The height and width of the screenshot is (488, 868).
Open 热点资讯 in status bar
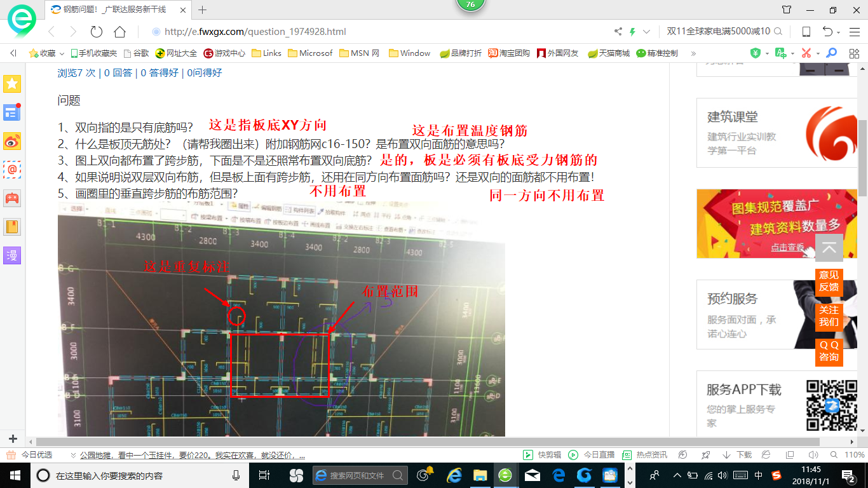pyautogui.click(x=644, y=455)
